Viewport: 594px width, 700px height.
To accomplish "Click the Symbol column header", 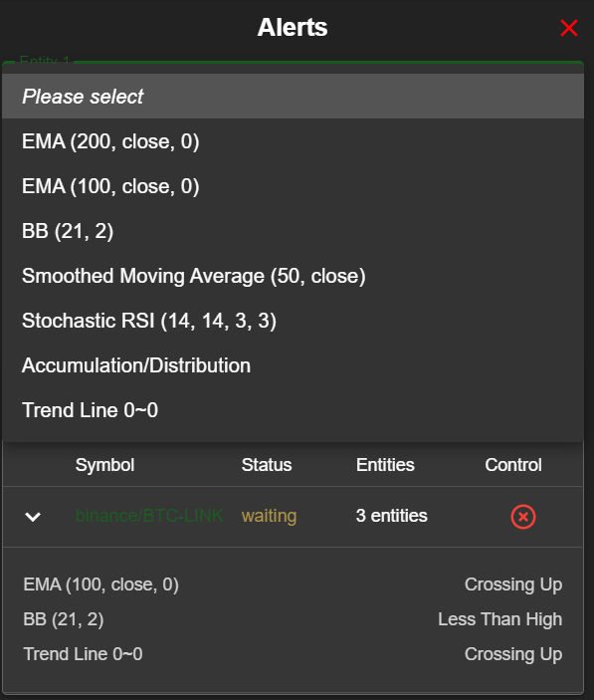I will point(104,465).
